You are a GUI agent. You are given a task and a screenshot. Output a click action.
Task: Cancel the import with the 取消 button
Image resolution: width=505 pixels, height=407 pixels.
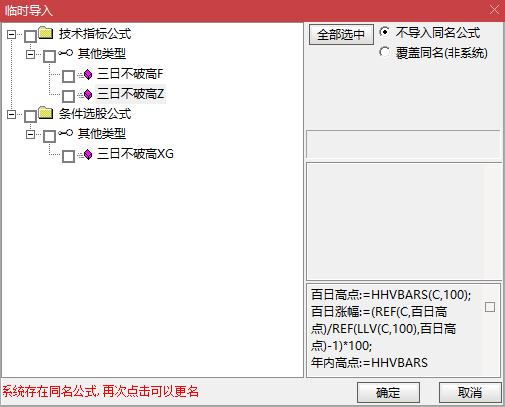[470, 393]
